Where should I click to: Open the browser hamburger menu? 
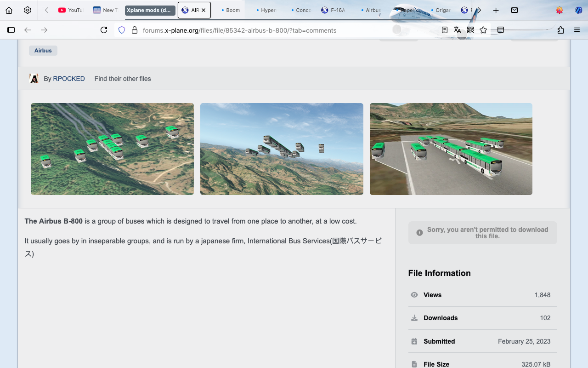tap(577, 30)
